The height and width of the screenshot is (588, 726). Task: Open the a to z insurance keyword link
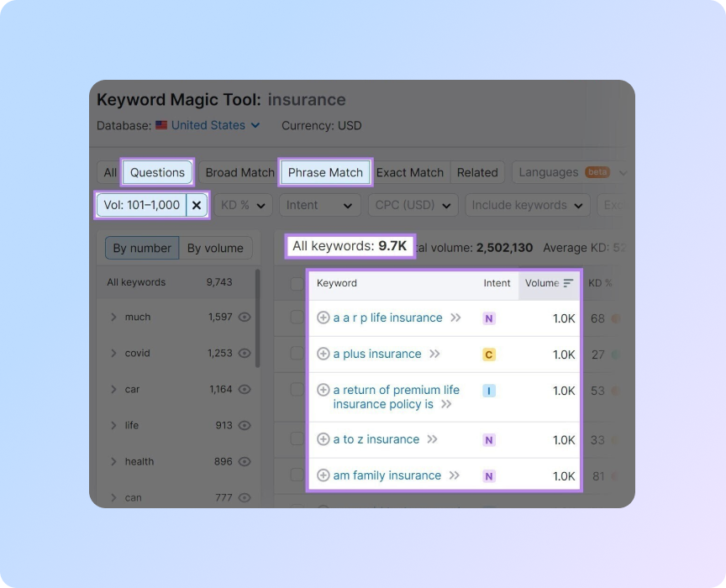click(x=376, y=439)
